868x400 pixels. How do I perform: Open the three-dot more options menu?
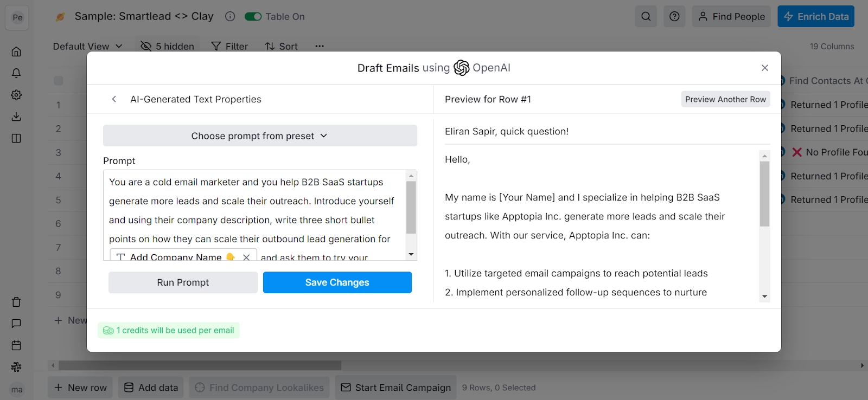(x=320, y=46)
